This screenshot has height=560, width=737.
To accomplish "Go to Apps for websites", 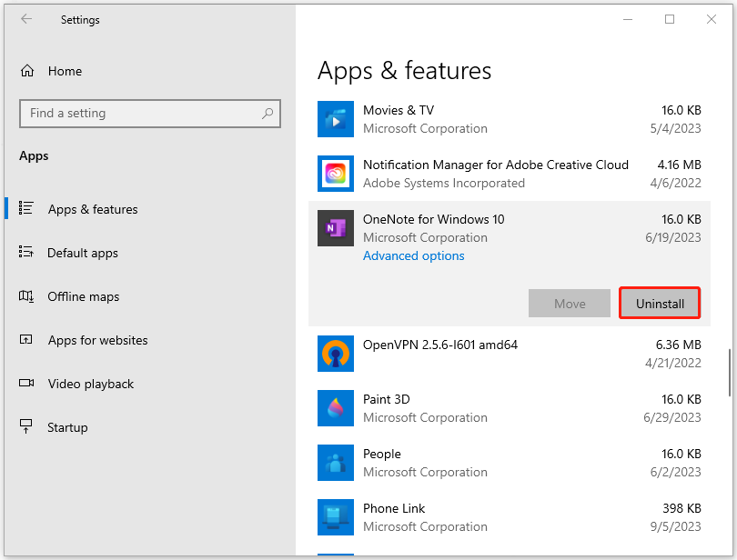I will coord(97,340).
